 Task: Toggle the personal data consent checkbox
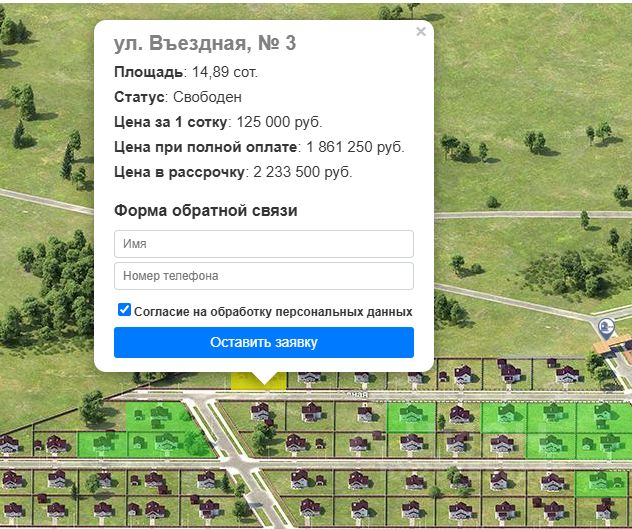click(124, 310)
